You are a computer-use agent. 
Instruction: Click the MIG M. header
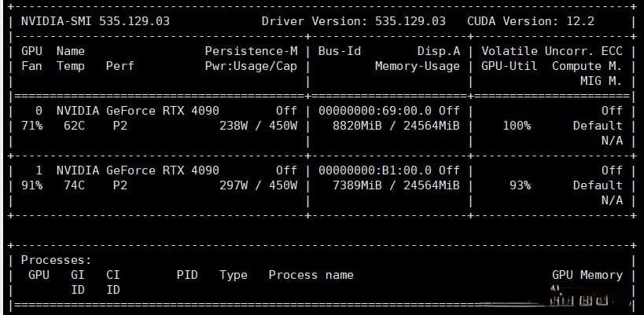point(601,81)
